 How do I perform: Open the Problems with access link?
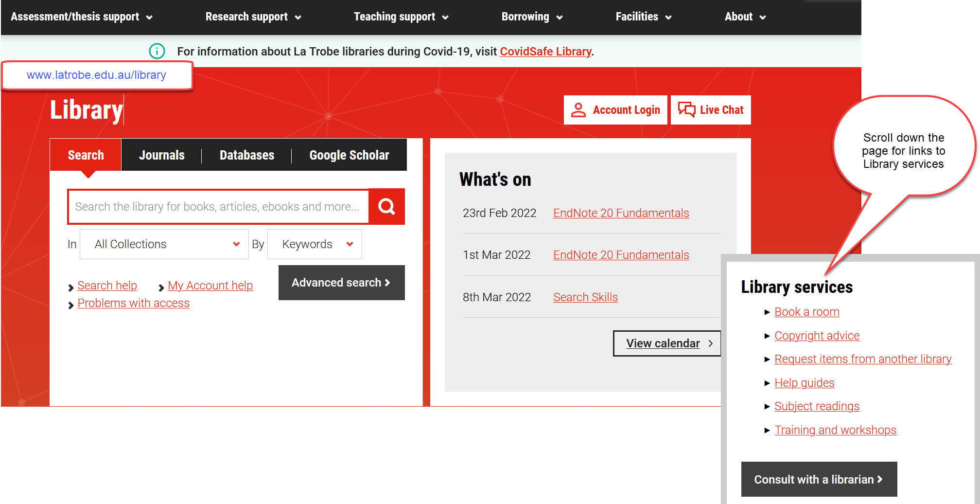tap(133, 303)
